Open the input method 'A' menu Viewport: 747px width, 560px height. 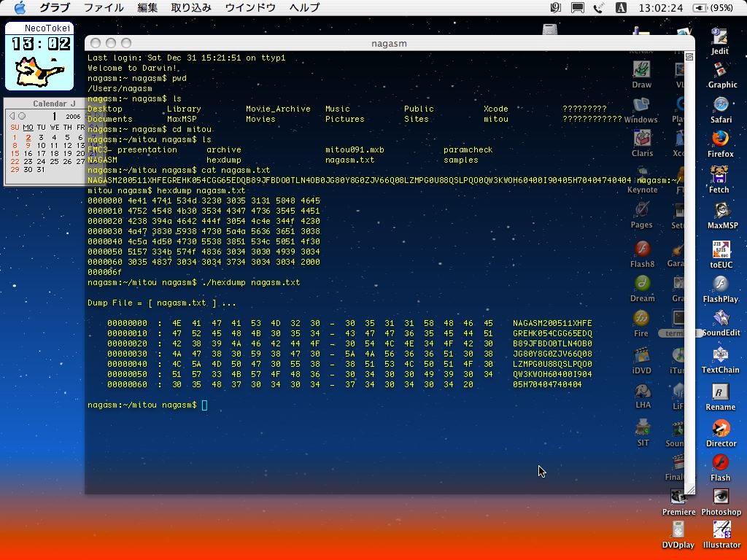point(621,8)
